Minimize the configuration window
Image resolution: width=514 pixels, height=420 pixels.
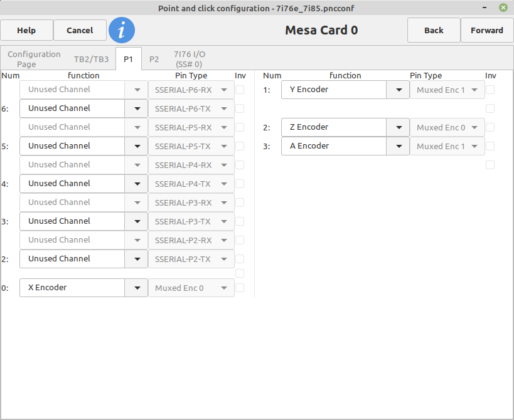coord(485,8)
